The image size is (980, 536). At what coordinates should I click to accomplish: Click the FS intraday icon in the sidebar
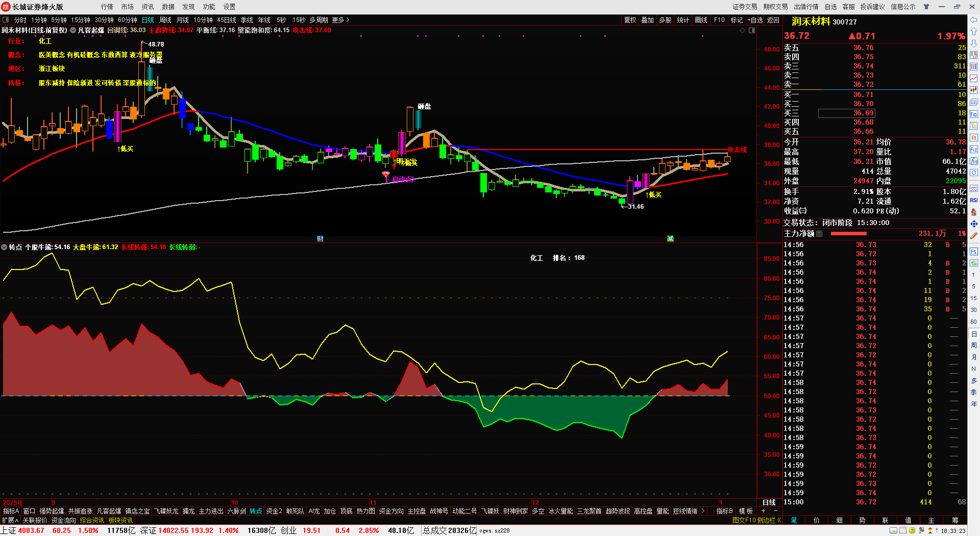pyautogui.click(x=974, y=252)
